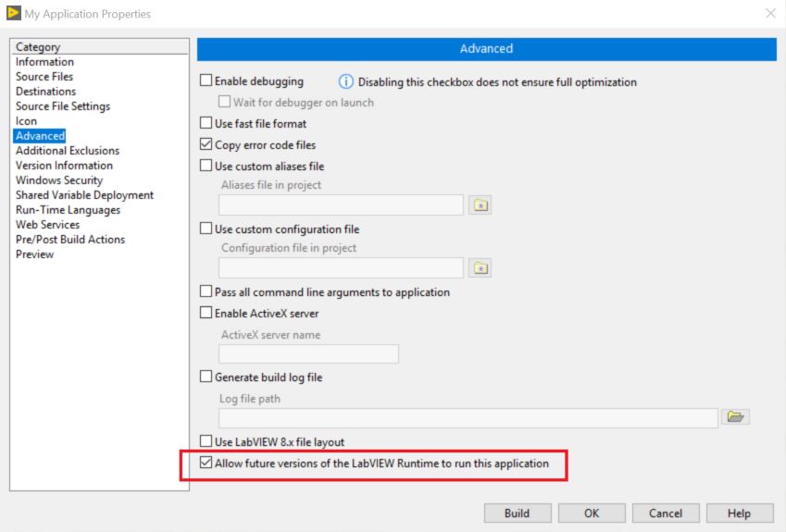Toggle Use fast file format
The height and width of the screenshot is (532, 786).
(x=206, y=123)
